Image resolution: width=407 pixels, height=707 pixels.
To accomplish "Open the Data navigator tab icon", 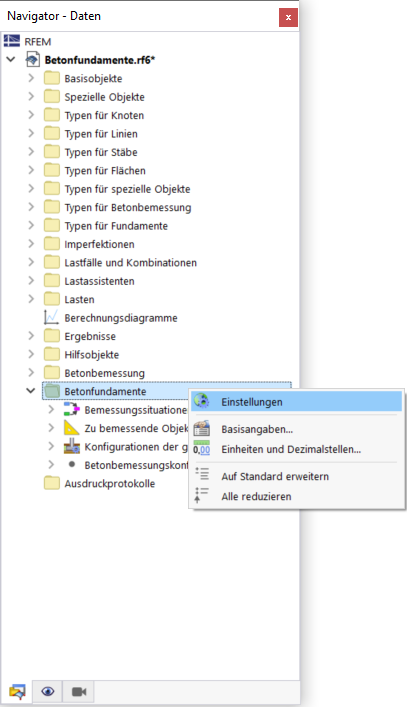I will [x=17, y=691].
